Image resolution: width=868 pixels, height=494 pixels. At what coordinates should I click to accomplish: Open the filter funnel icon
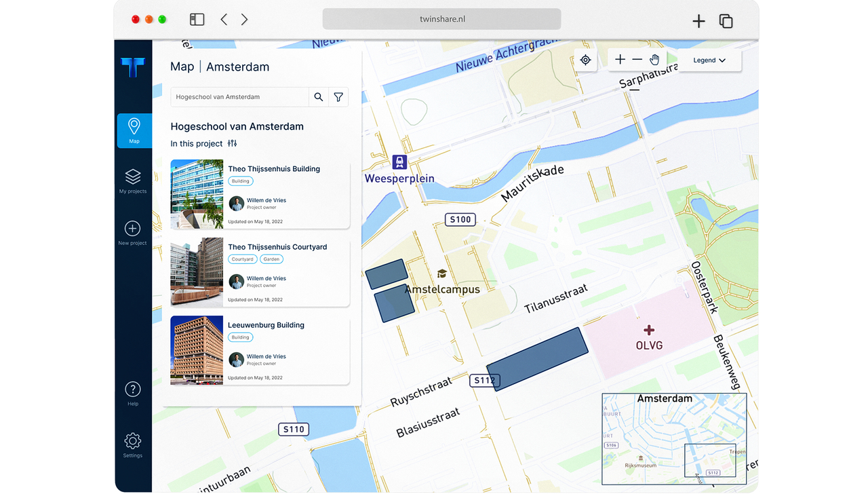point(338,97)
